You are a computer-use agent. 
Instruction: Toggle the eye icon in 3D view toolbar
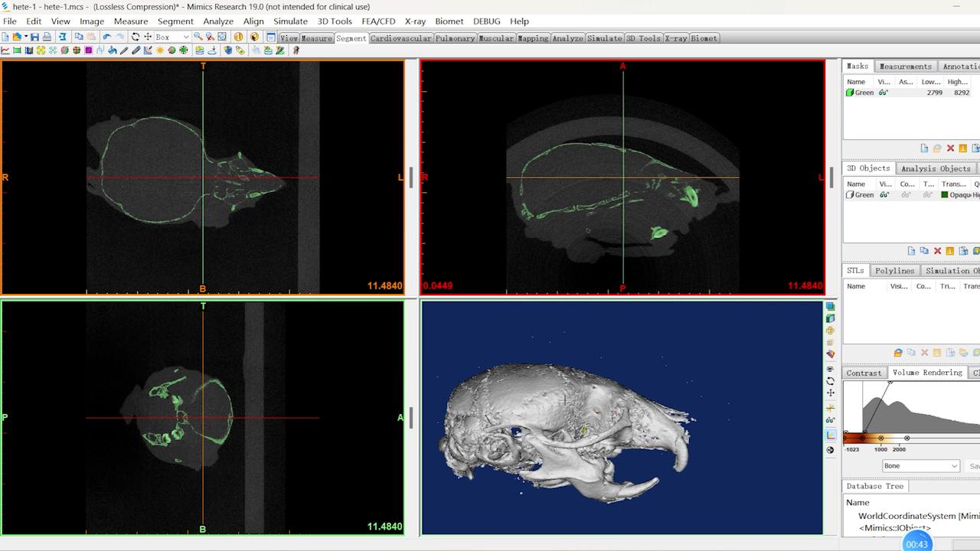click(x=830, y=369)
